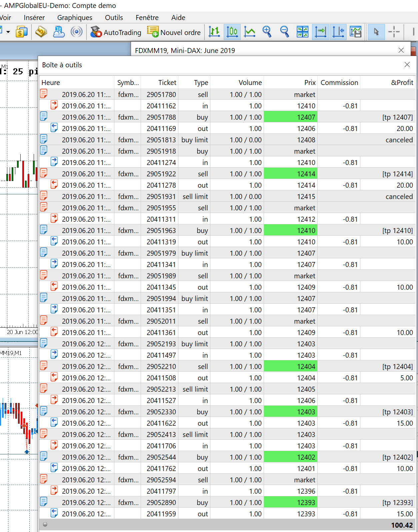This screenshot has height=532, width=418.
Task: Click the sell order icon of ticket 29051989
Action: [x=44, y=275]
